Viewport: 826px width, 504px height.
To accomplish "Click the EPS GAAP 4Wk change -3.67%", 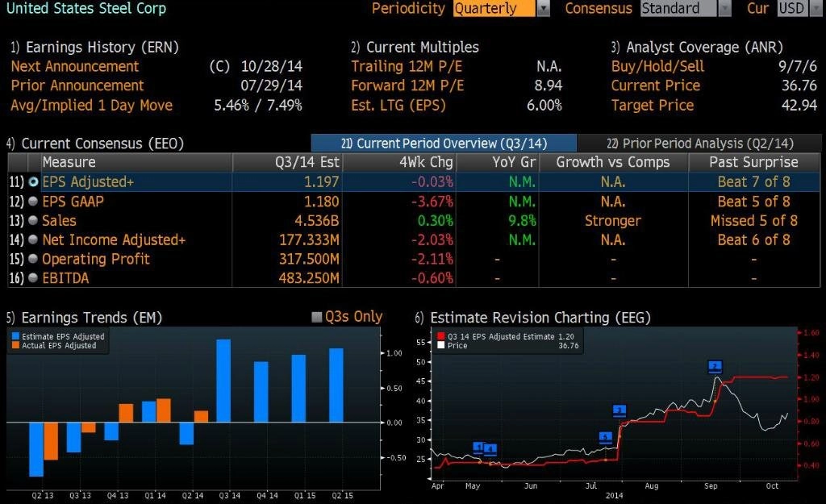I will [432, 201].
